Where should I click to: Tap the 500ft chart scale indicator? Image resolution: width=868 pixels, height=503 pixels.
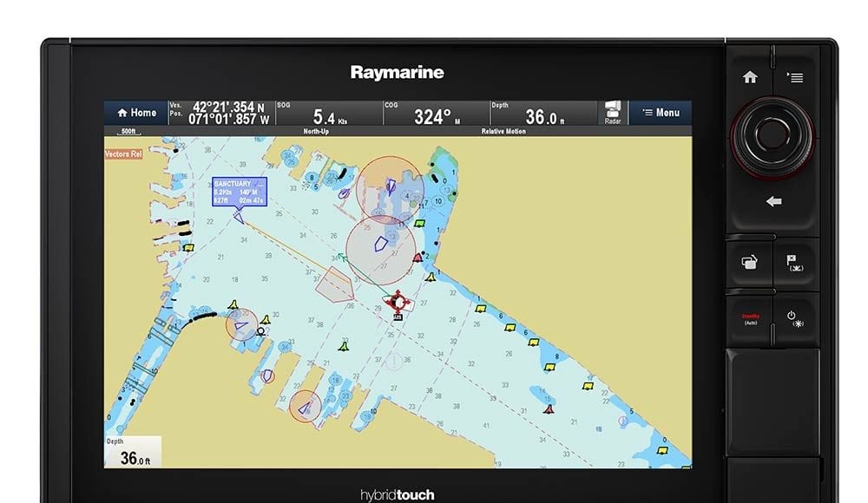[x=128, y=132]
